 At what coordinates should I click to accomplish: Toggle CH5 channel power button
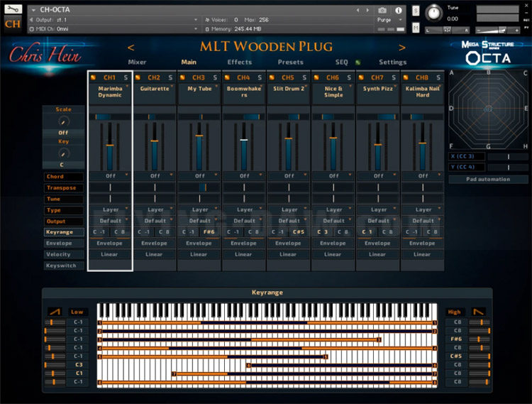click(x=272, y=77)
